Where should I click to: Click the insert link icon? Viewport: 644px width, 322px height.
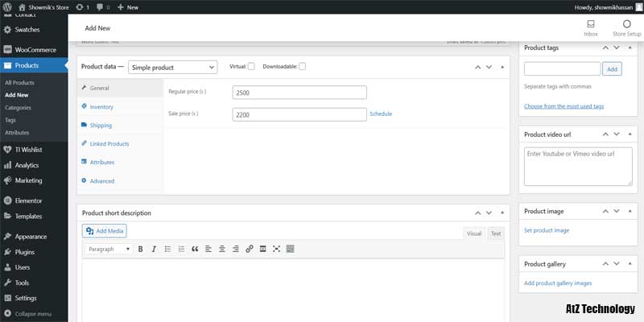click(x=250, y=250)
